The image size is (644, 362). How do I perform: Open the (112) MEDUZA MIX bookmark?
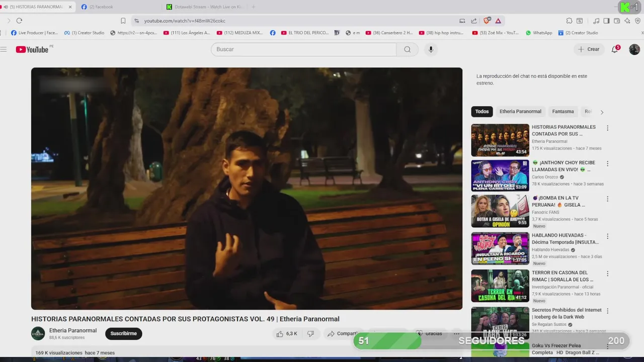pyautogui.click(x=239, y=33)
